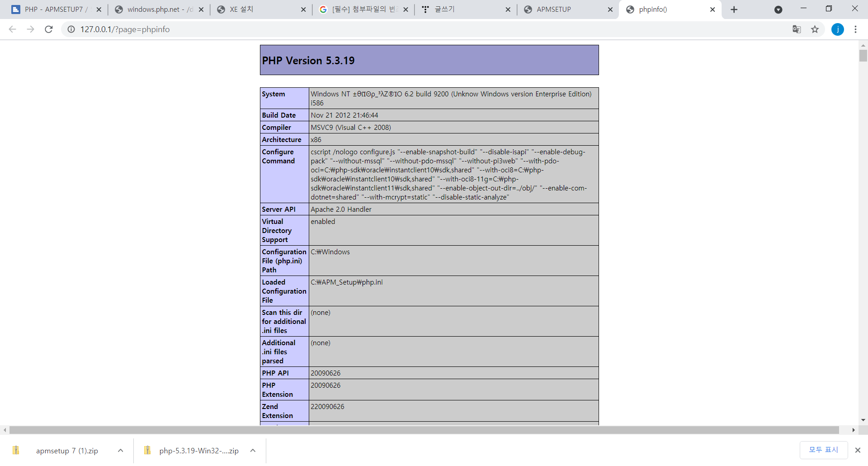Click the Apache 2.0 Handler value
Viewport: 868px width, 466px height.
tap(341, 209)
